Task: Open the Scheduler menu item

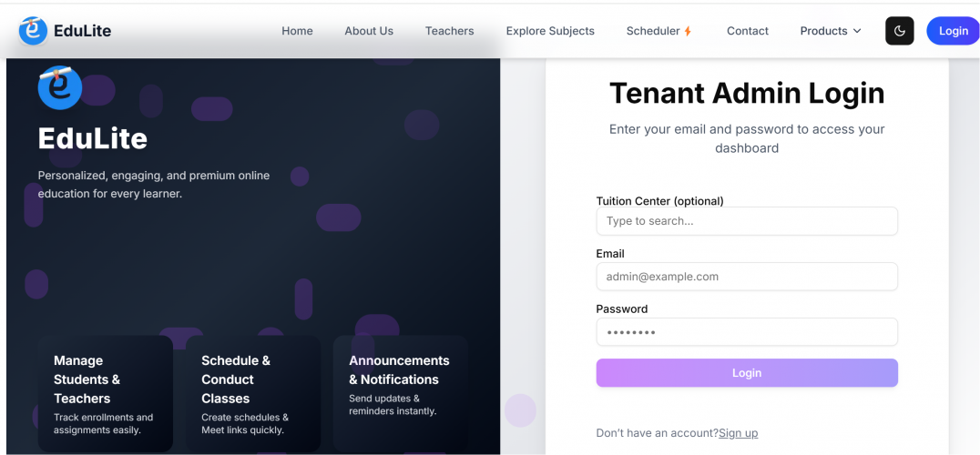Action: [x=653, y=31]
